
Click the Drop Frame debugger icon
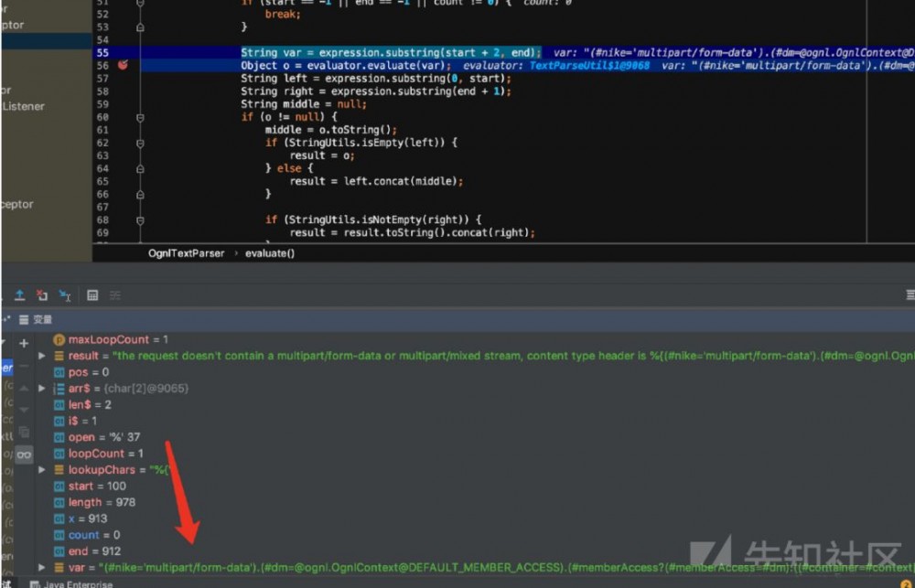coord(42,295)
